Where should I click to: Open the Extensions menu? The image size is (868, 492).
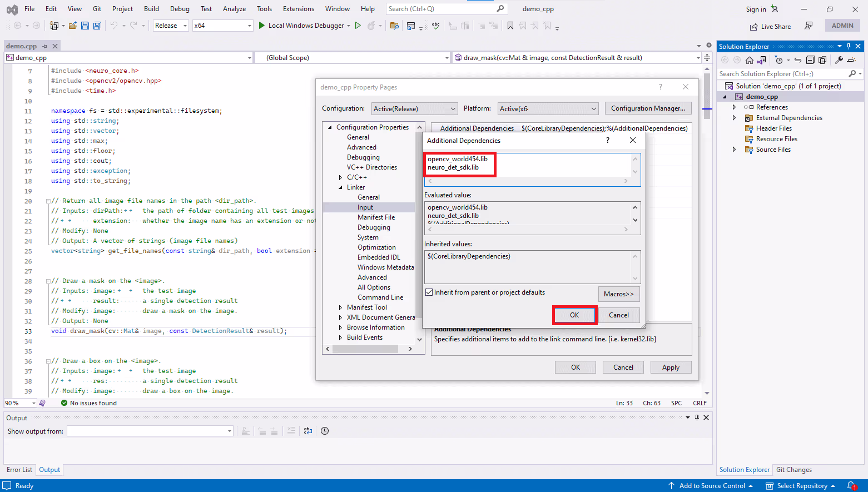pos(299,9)
